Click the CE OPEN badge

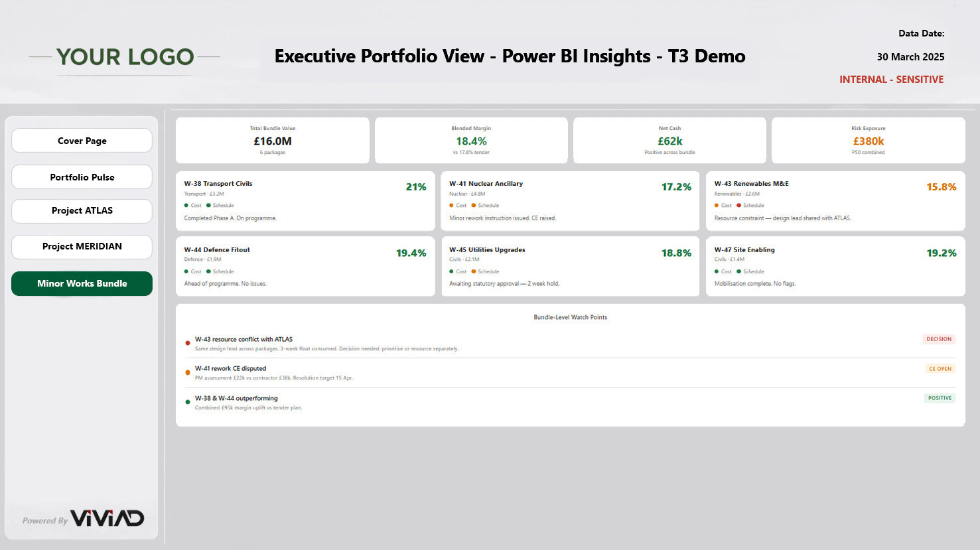[x=940, y=369]
